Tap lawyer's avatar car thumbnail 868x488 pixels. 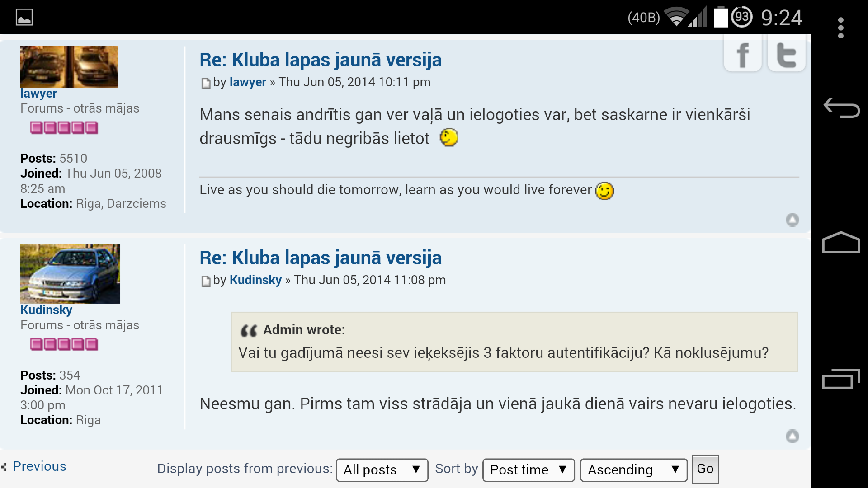(x=69, y=66)
